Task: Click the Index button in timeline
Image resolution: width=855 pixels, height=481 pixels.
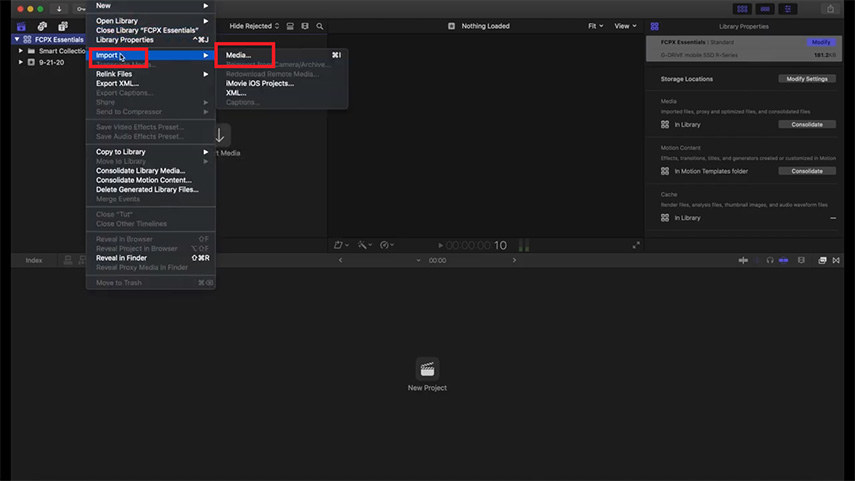Action: (x=34, y=260)
